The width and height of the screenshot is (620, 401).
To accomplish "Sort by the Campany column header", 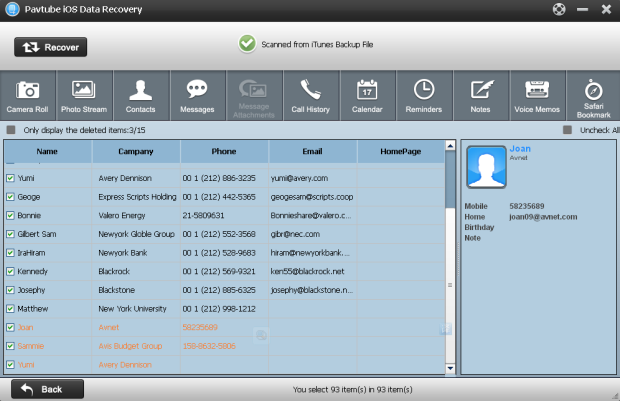I will [x=136, y=151].
